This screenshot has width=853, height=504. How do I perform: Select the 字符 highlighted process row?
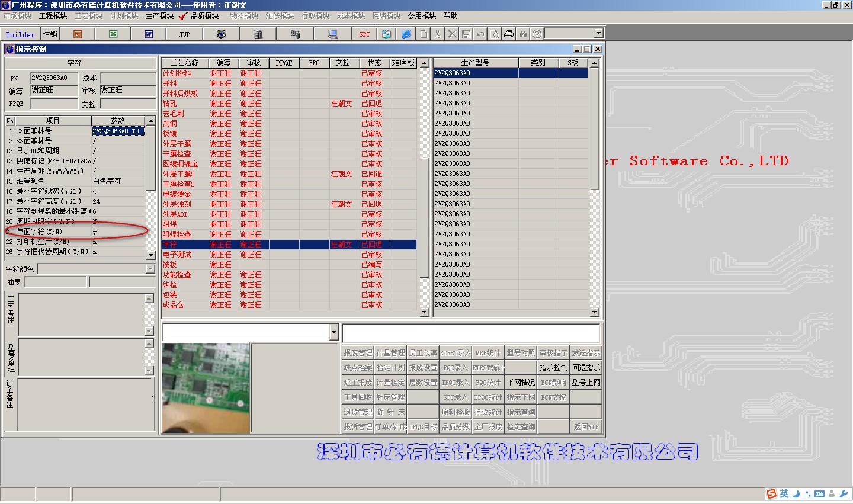click(x=289, y=245)
